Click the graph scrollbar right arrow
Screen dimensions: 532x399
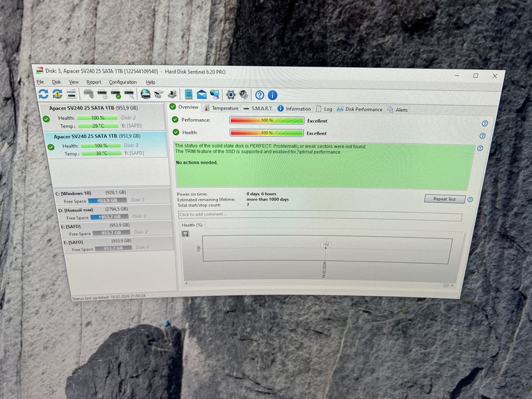[452, 286]
